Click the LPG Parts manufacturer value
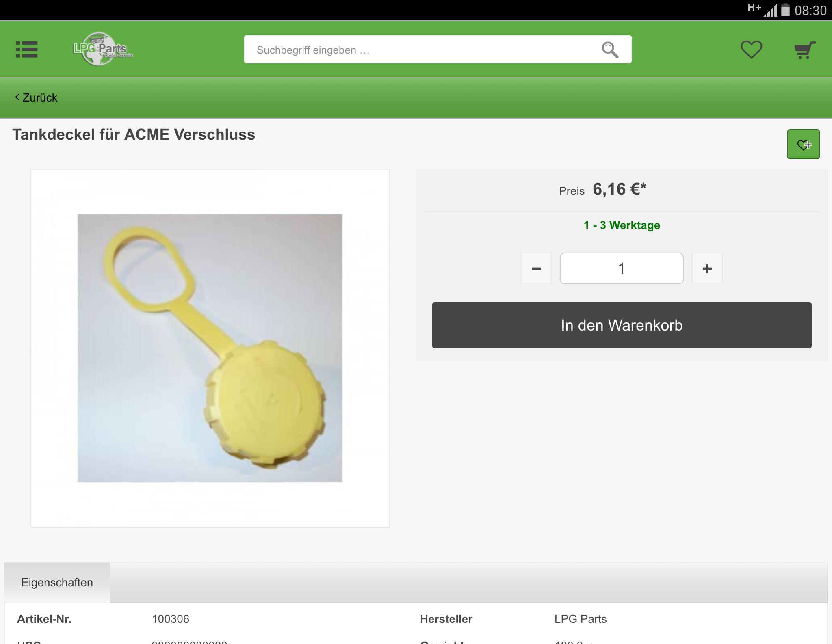Screen dimensions: 832x644 coord(580,619)
